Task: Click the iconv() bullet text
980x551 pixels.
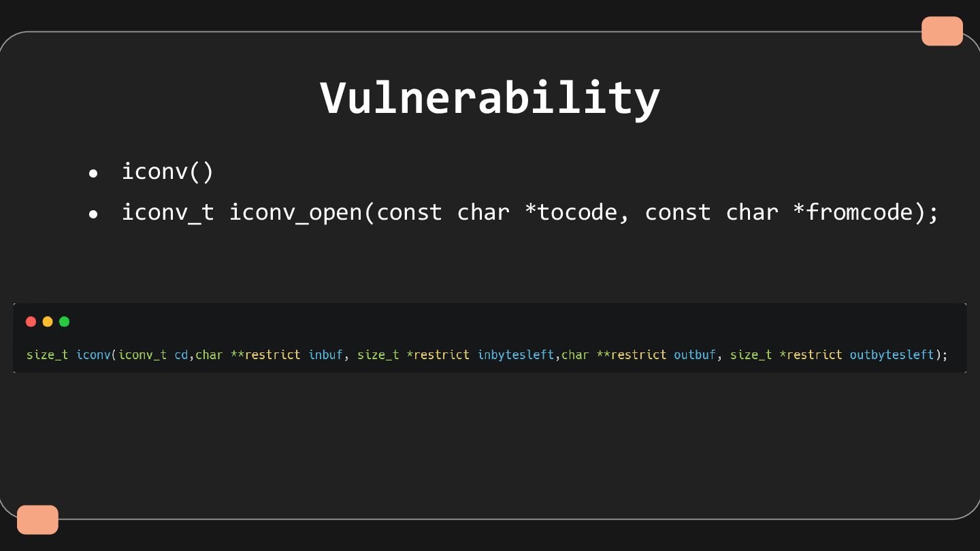Action: tap(167, 171)
